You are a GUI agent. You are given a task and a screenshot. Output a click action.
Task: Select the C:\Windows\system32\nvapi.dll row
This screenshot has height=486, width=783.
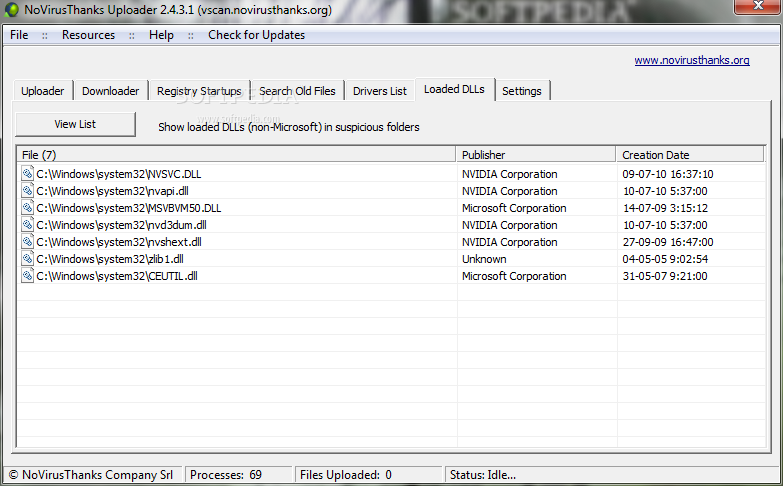(392, 191)
